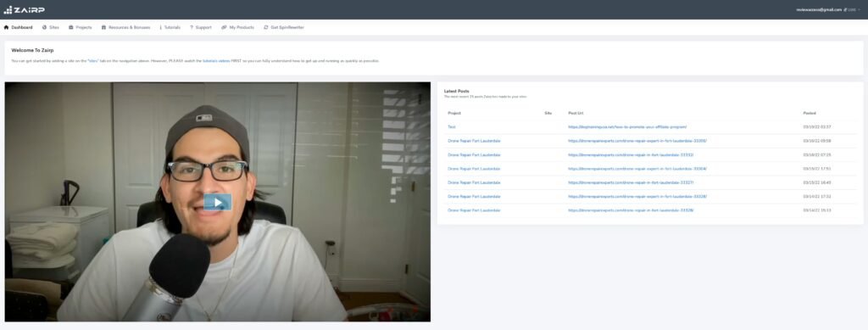Click the "Posted" column header
Viewport: 868px width, 330px height.
[810, 113]
